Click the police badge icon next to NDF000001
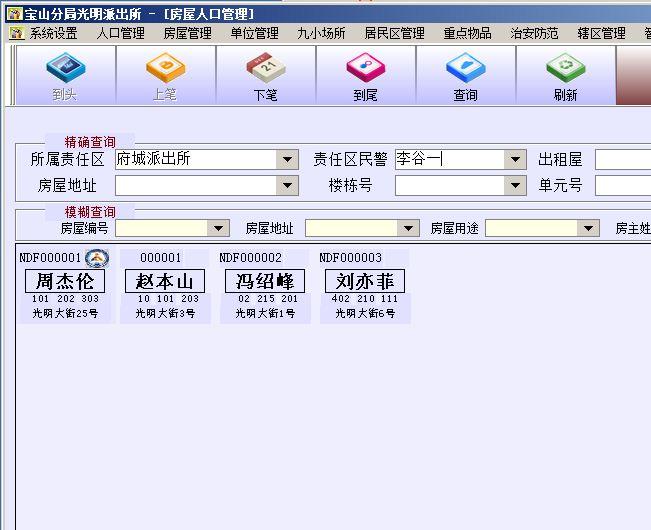Viewport: 651px width, 530px height. [97, 258]
